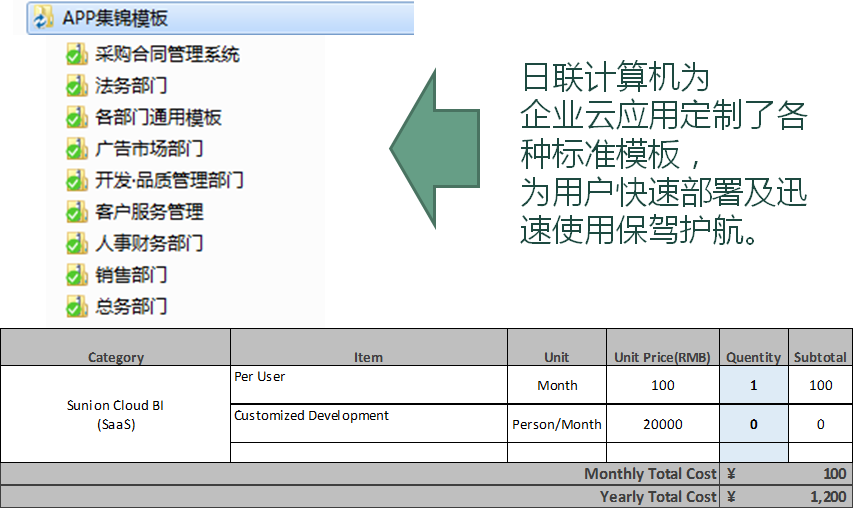
Task: Select the 开发·品质管理部门 entry
Action: [x=169, y=180]
